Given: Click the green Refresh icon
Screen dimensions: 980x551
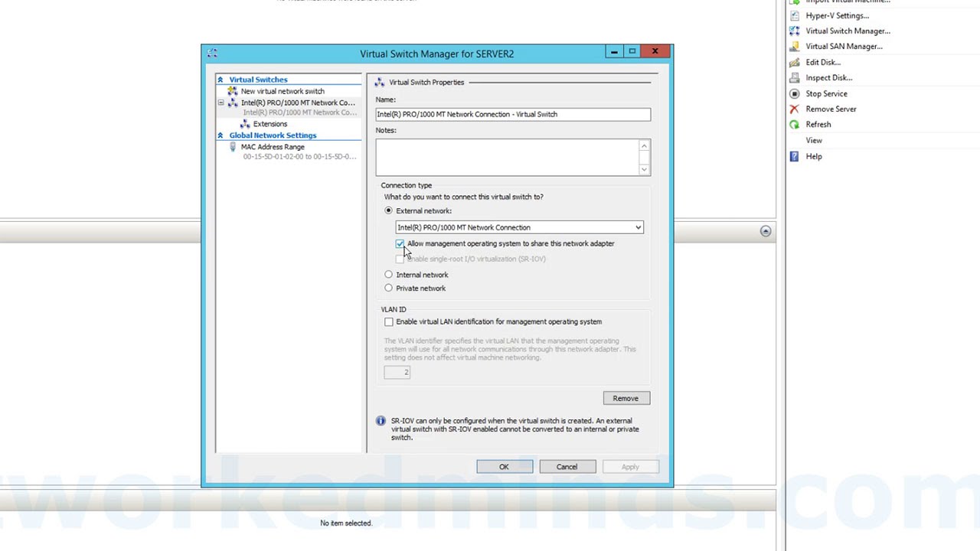Looking at the screenshot, I should pyautogui.click(x=794, y=124).
